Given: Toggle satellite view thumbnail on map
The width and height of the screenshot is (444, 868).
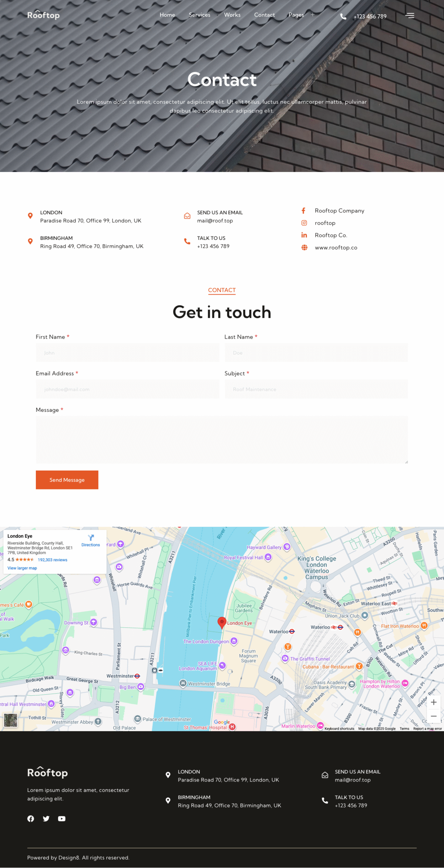Looking at the screenshot, I should pos(11,720).
